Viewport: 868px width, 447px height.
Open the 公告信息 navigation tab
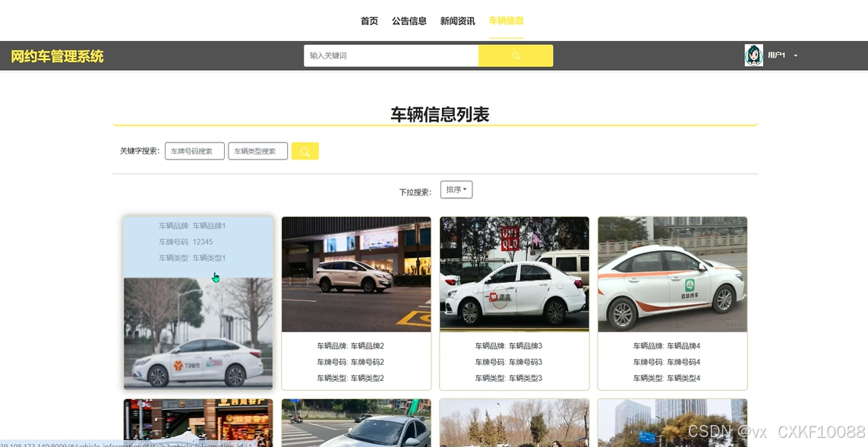[409, 21]
